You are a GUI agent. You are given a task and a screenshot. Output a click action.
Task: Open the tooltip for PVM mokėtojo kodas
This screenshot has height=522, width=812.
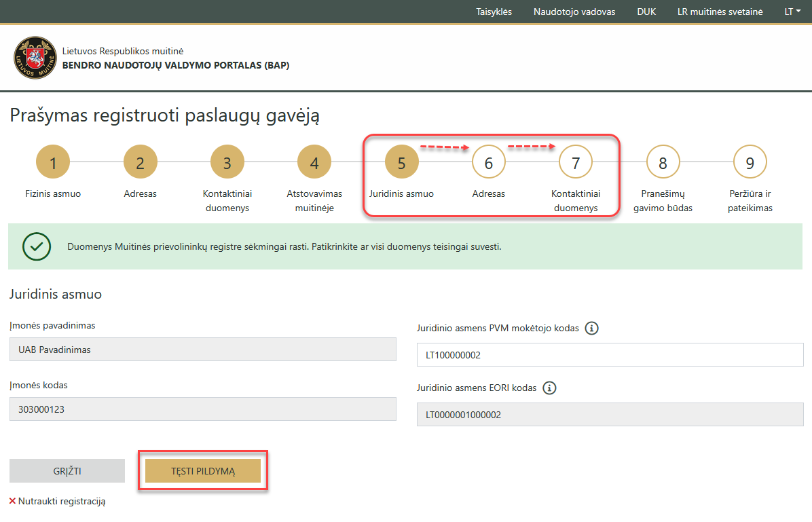pyautogui.click(x=591, y=328)
